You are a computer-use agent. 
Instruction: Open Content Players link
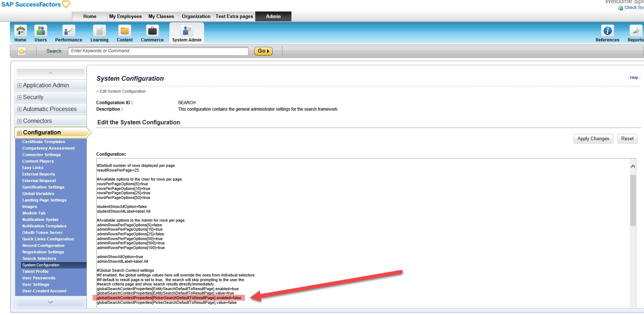38,161
